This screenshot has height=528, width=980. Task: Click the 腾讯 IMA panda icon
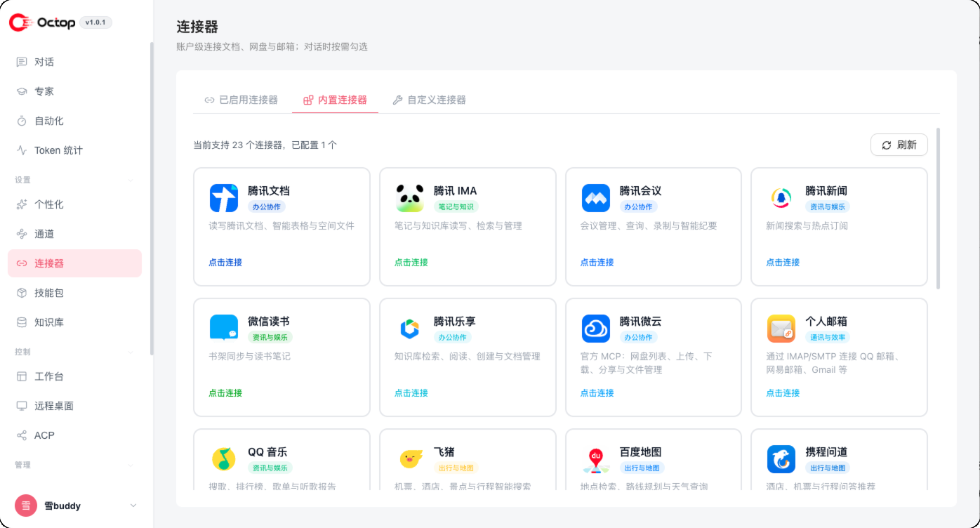(410, 198)
